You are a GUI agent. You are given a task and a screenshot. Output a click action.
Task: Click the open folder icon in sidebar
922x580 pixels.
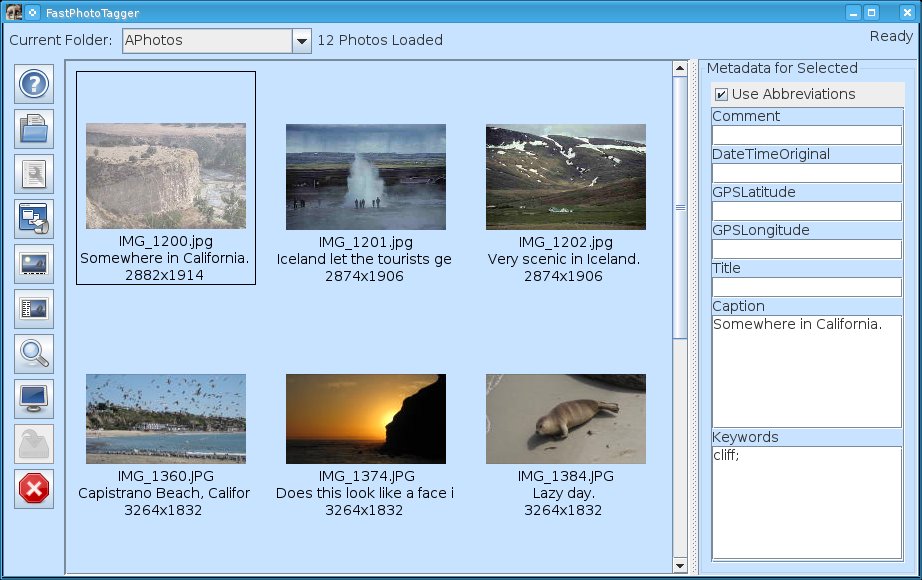(34, 129)
